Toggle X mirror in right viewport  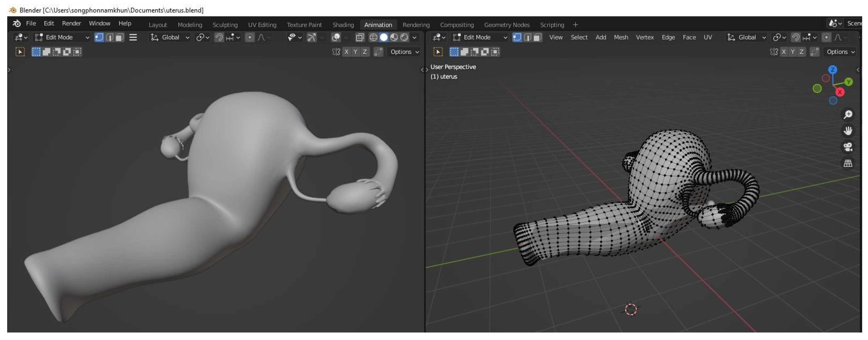click(784, 52)
